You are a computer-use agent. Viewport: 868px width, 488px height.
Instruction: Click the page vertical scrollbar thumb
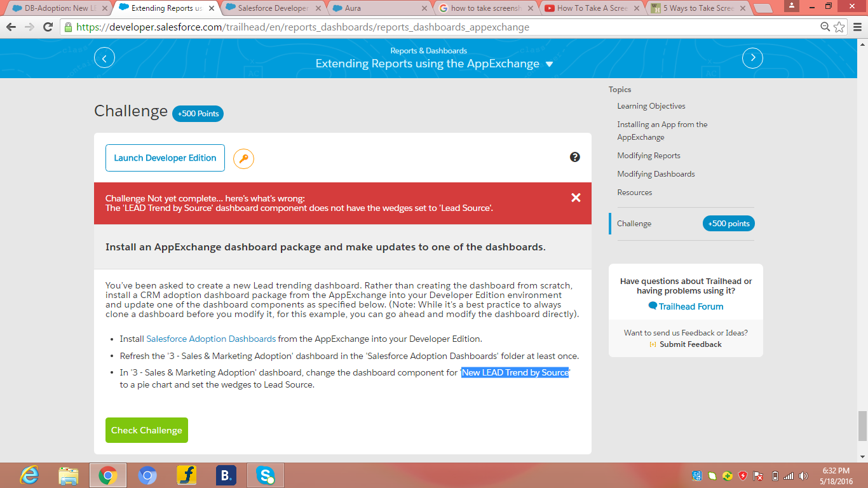(862, 426)
